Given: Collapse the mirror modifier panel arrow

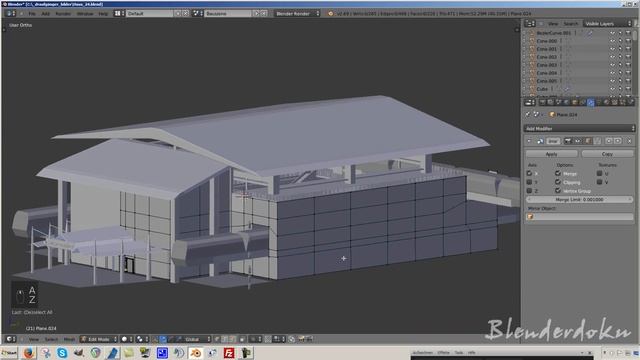Looking at the screenshot, I should click(x=529, y=141).
